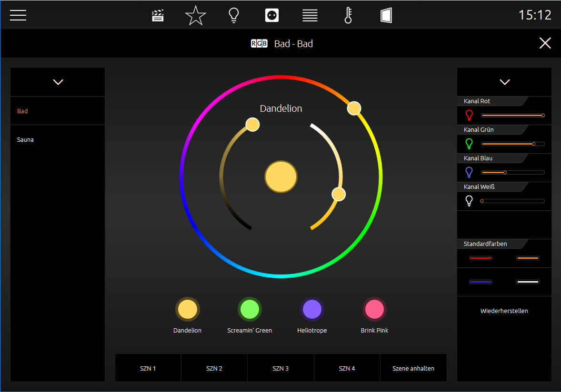Image resolution: width=561 pixels, height=392 pixels.
Task: Collapse the left room list chevron
Action: (x=58, y=82)
